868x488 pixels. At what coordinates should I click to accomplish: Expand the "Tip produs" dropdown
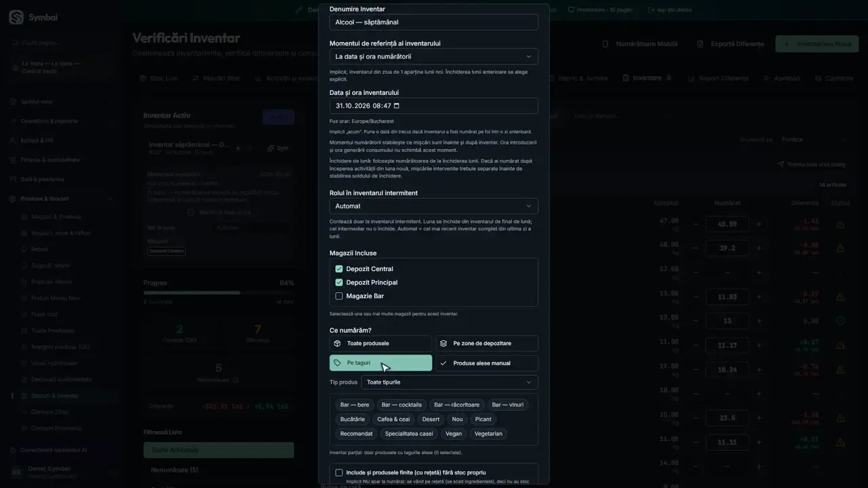(450, 382)
